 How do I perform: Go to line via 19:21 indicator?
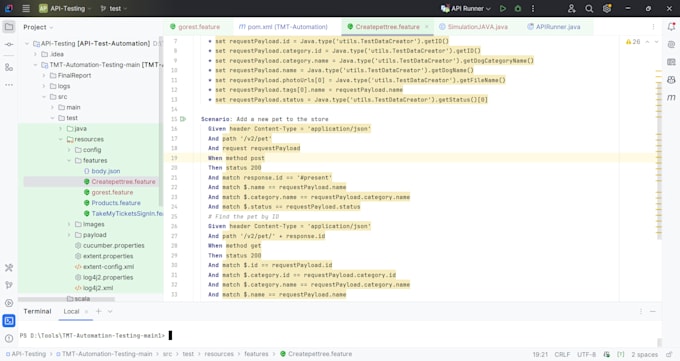coord(540,354)
